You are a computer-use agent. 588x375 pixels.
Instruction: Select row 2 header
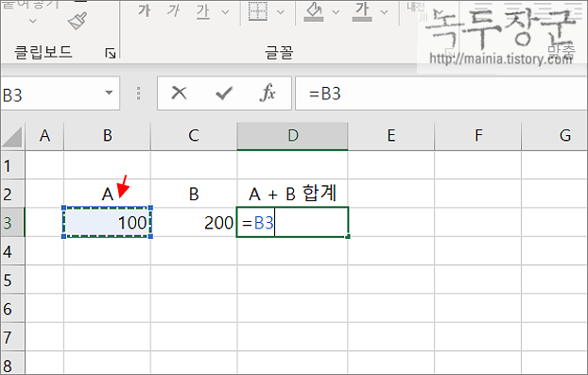(12, 194)
